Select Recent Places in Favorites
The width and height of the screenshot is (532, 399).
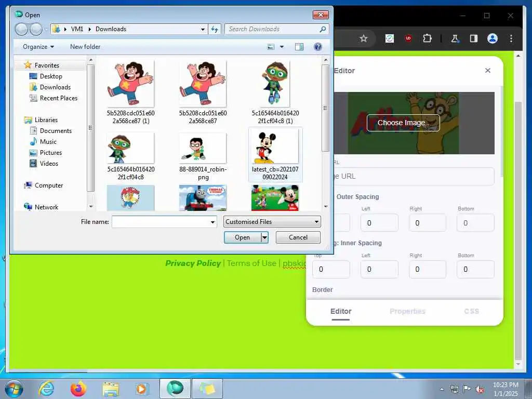click(58, 98)
